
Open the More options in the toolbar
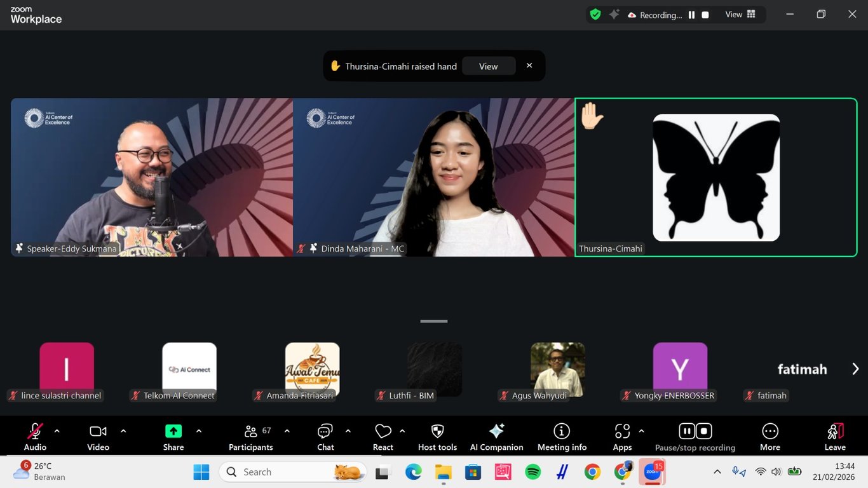pos(770,436)
